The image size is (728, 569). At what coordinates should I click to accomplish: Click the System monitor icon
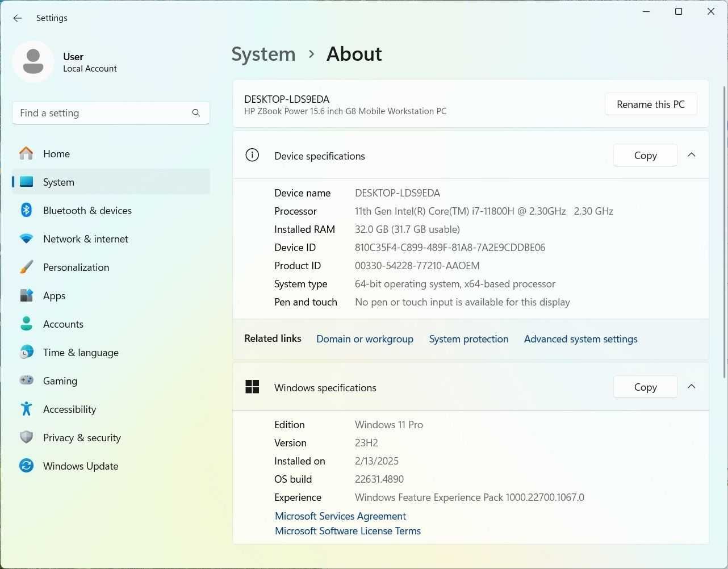(26, 182)
